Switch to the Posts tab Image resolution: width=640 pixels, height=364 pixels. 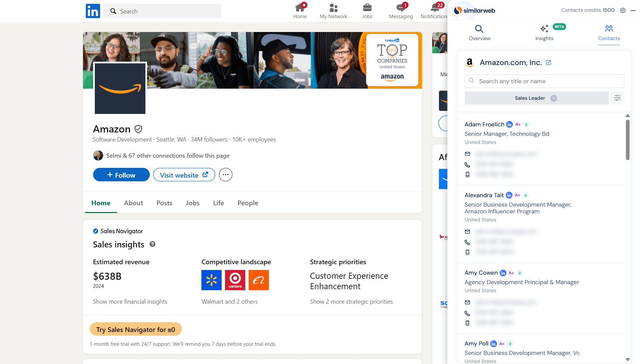(164, 203)
